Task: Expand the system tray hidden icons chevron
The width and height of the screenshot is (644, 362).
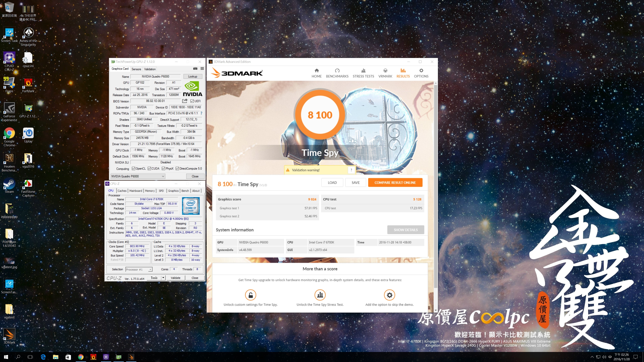Action: [592, 357]
